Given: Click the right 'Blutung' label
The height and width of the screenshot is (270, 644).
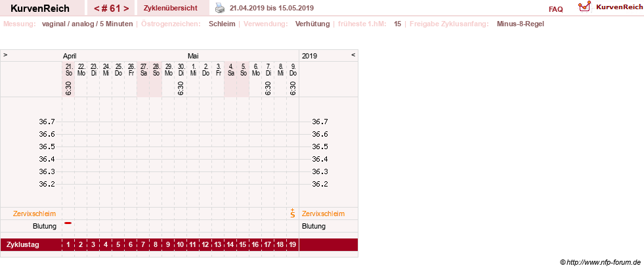Looking at the screenshot, I should coord(314,226).
